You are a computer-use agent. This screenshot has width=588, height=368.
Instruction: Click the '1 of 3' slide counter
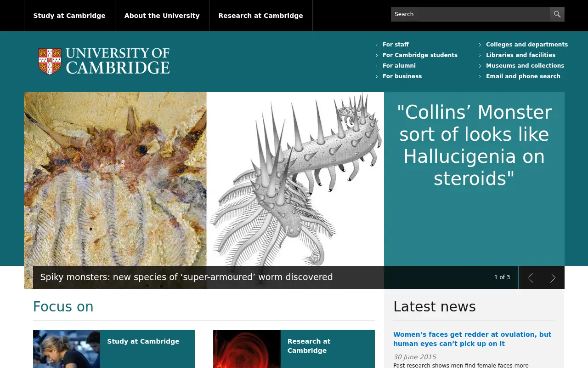(x=502, y=277)
